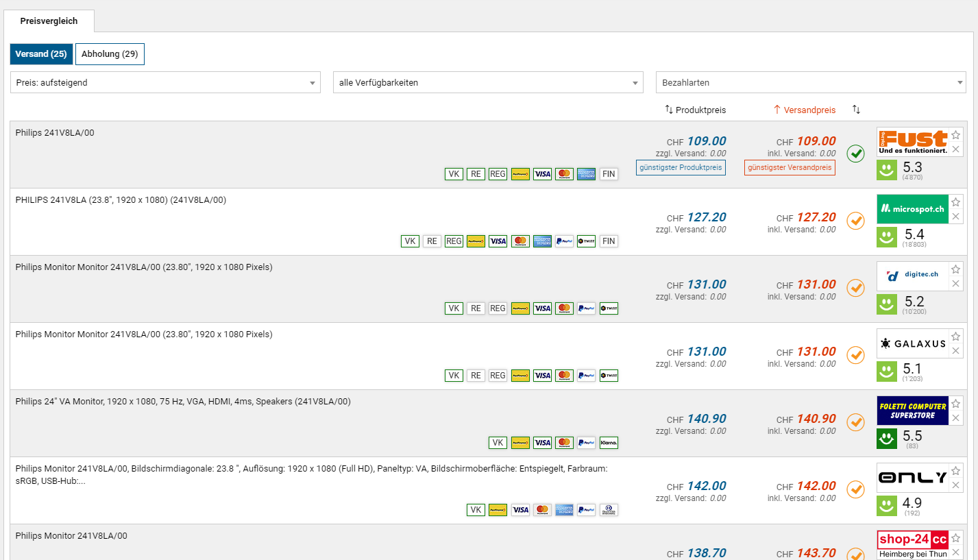
Task: Remove the microspot.ch offer with X icon
Action: pyautogui.click(x=956, y=217)
